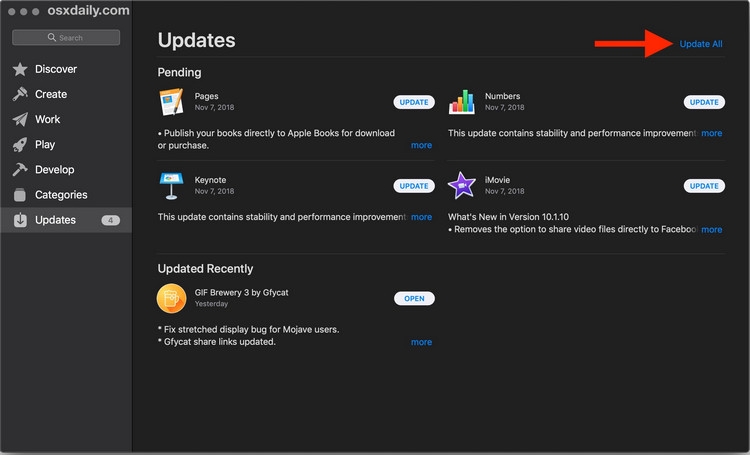Click the iMovie app name

tap(497, 180)
